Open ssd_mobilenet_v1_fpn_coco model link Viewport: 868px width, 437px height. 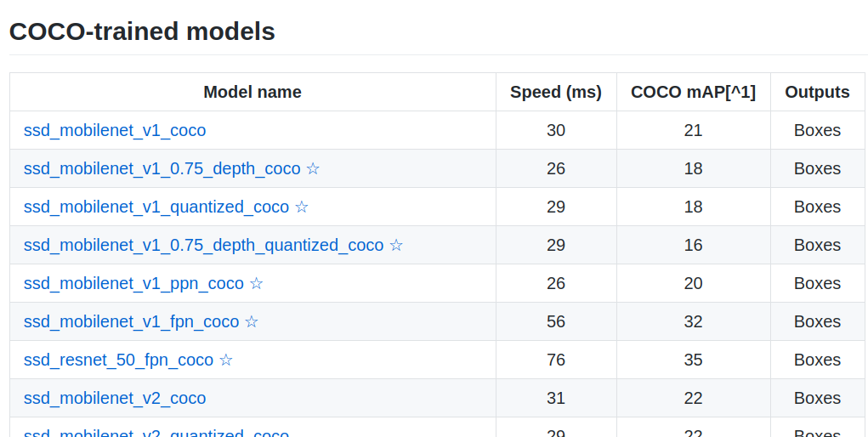point(131,321)
